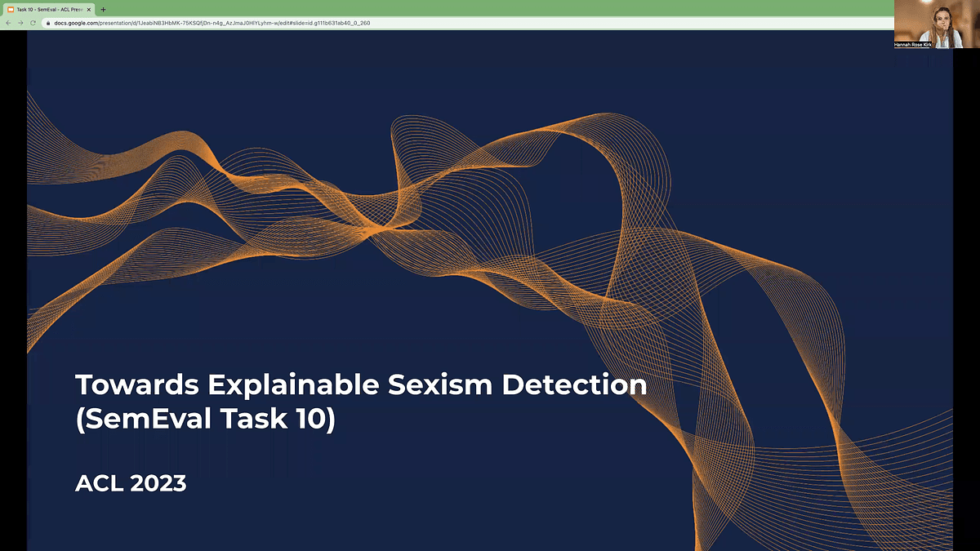Image resolution: width=980 pixels, height=551 pixels.
Task: Reload the page with refresh icon
Action: (33, 23)
